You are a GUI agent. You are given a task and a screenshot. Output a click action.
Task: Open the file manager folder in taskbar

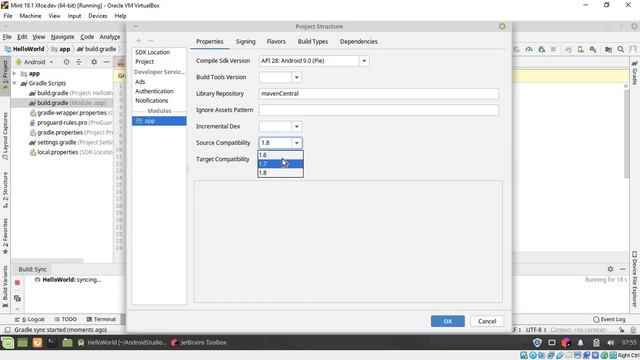pyautogui.click(x=67, y=342)
